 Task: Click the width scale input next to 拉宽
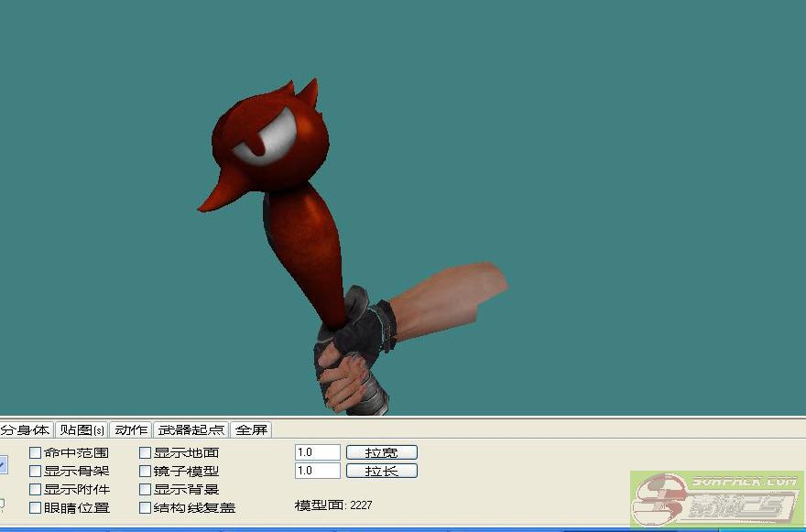click(317, 452)
